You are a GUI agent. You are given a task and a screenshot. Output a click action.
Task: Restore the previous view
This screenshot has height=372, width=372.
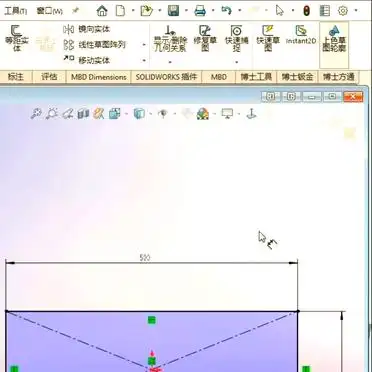68,114
